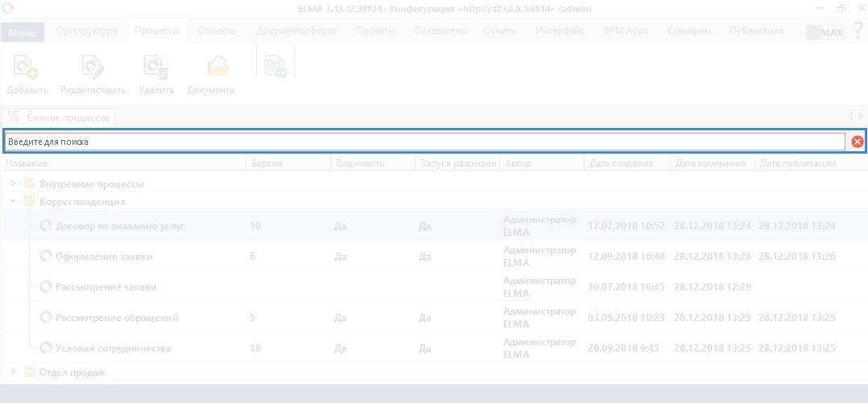
Task: Switch to the Отчеты tab
Action: click(x=500, y=31)
